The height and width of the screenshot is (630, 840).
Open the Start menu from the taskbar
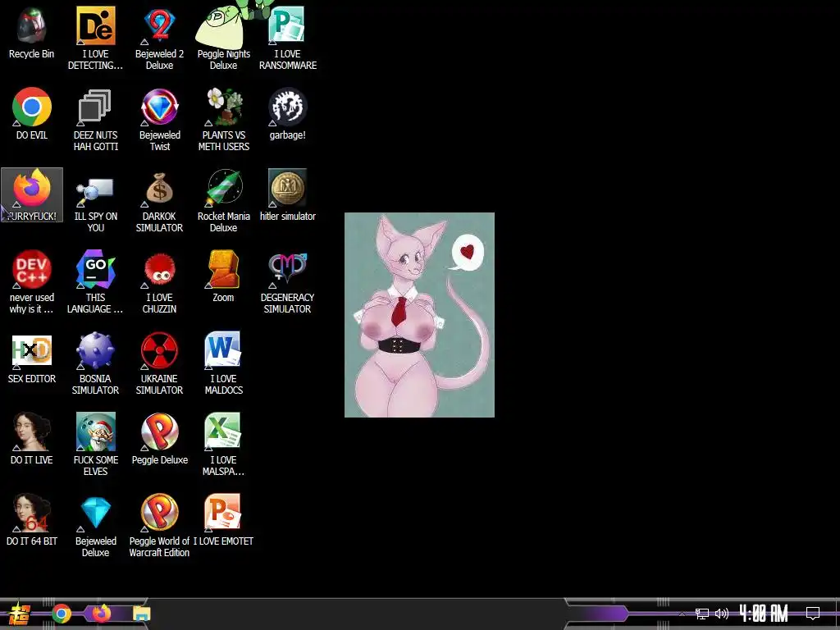(x=20, y=614)
